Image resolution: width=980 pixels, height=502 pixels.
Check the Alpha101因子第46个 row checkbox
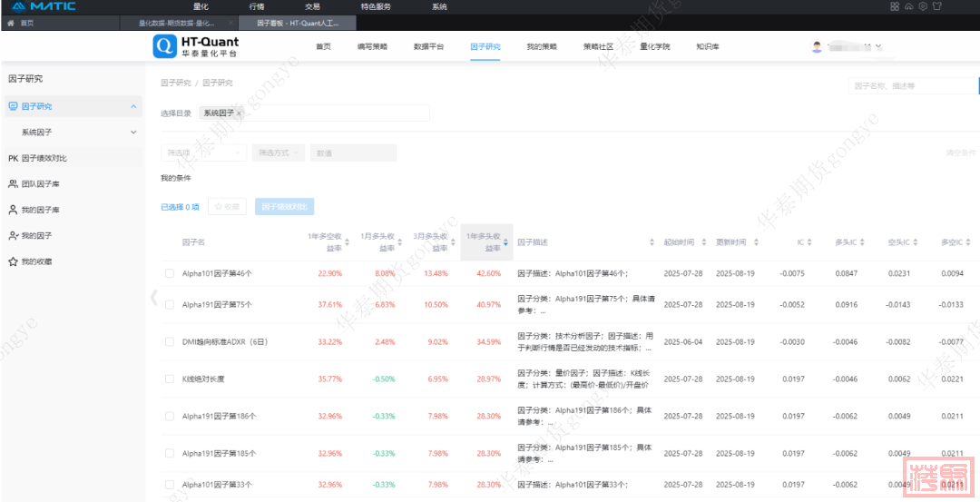[x=169, y=273]
